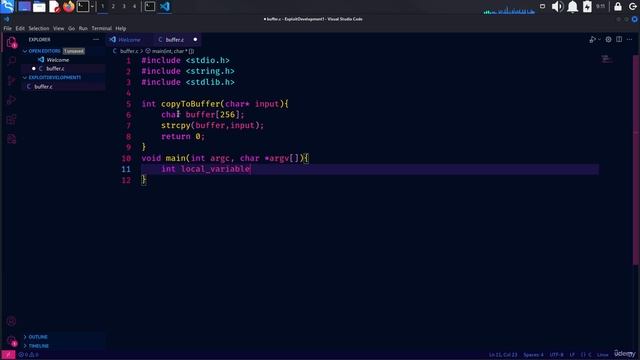
Task: Click main(int, char*[]) breadcrumb symbol
Action: [x=170, y=51]
